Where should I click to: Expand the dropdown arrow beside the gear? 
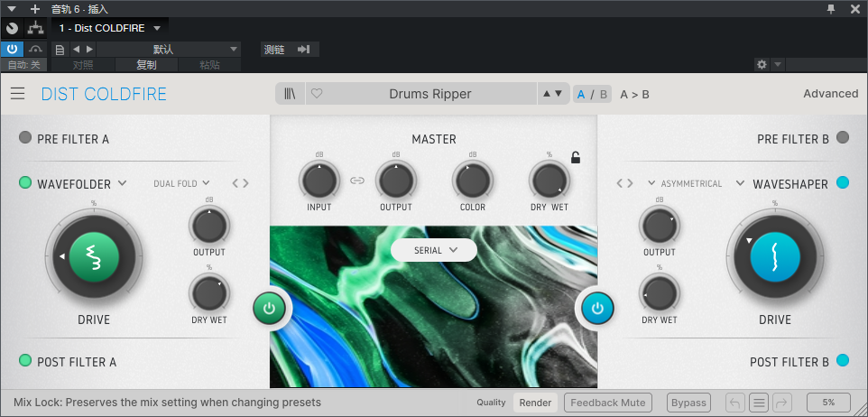777,65
